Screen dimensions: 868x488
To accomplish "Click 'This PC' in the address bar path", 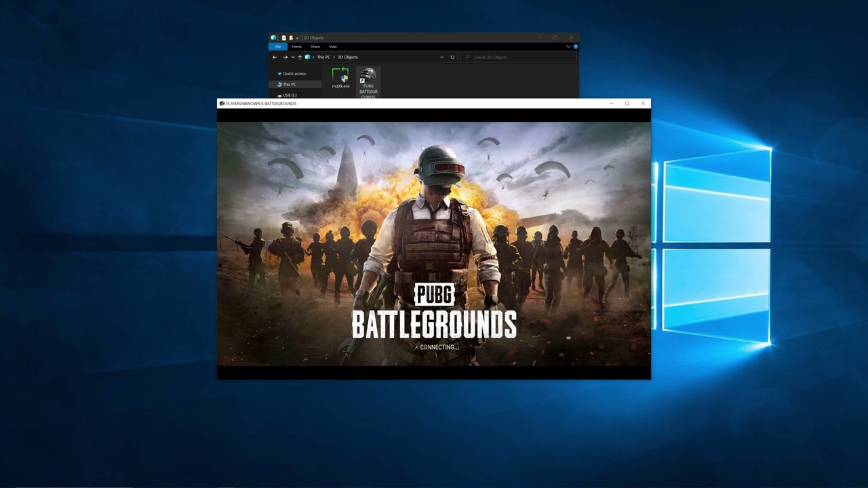I will click(x=323, y=57).
